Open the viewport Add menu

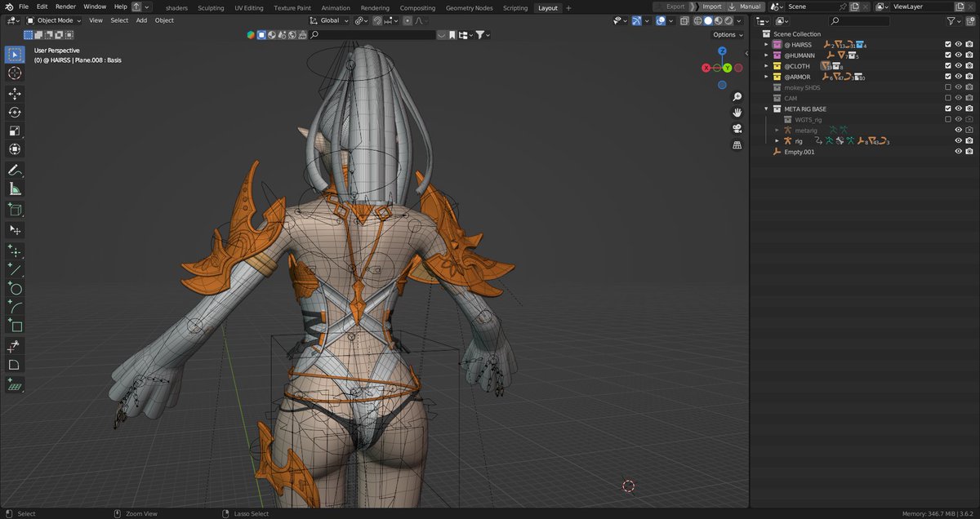[141, 20]
